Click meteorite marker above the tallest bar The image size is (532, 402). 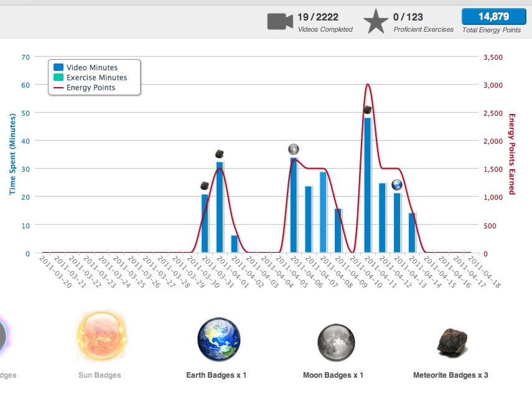pyautogui.click(x=367, y=110)
